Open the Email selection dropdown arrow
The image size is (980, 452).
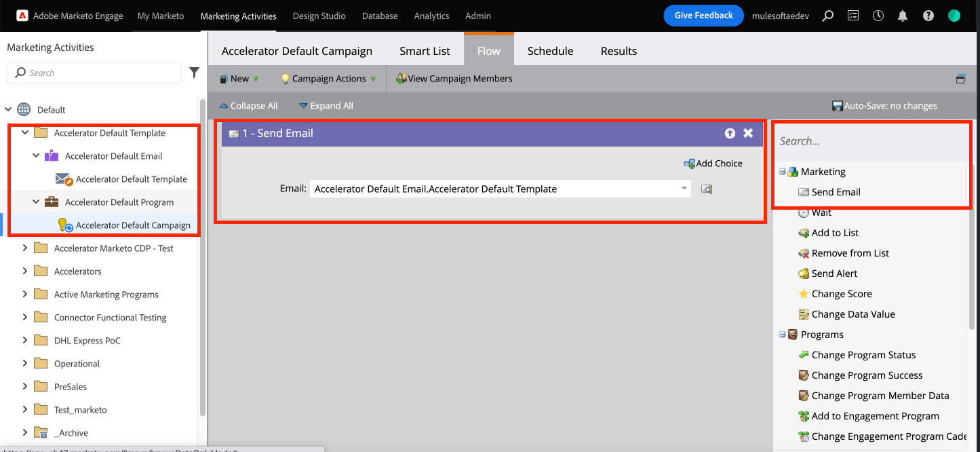(684, 189)
